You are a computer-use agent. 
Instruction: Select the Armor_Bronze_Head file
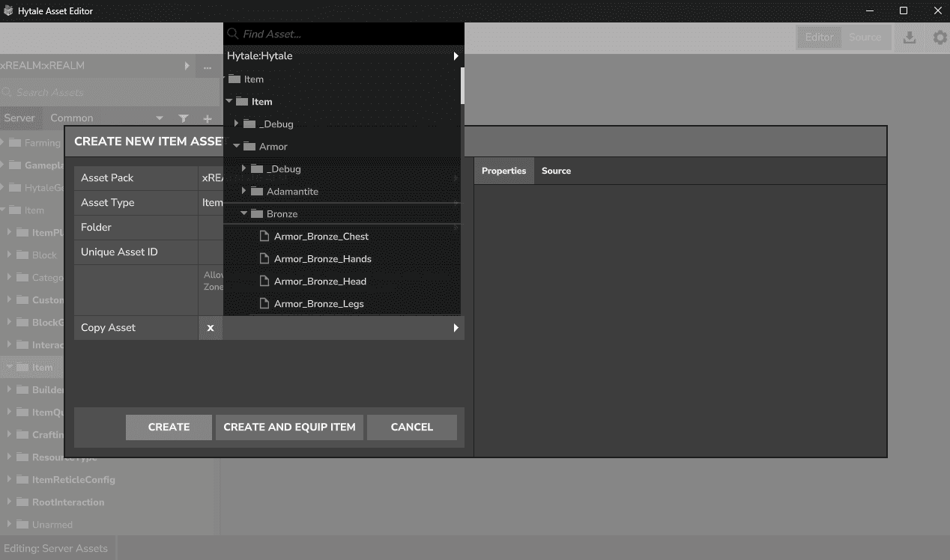point(320,281)
